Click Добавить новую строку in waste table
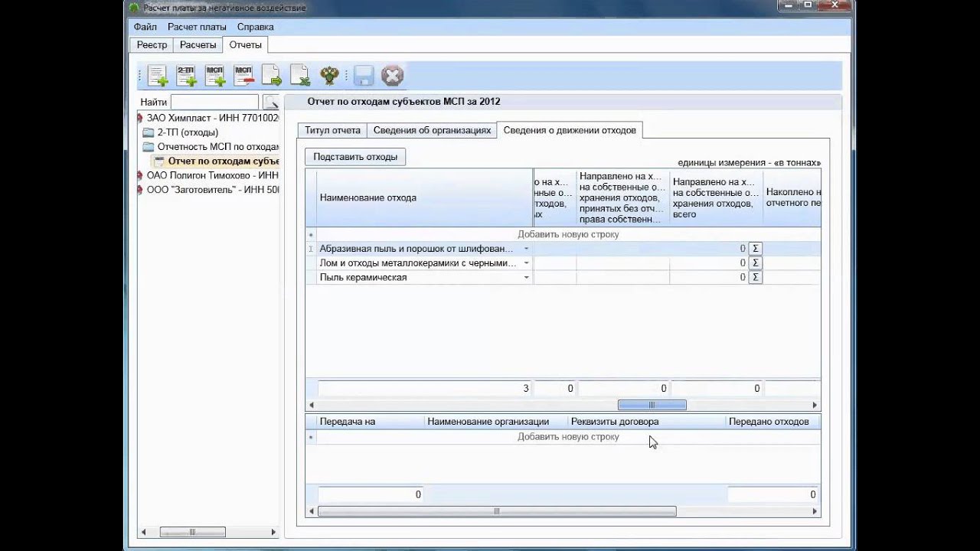This screenshot has width=980, height=551. point(568,234)
